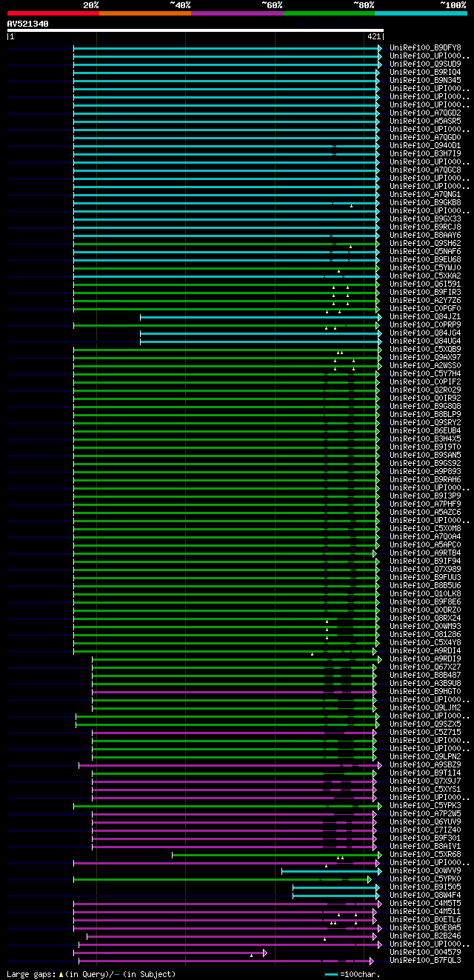Viewport: 474px width, 980px height.
Task: Select label UniRef100_A7PHF9
Action: [x=425, y=504]
